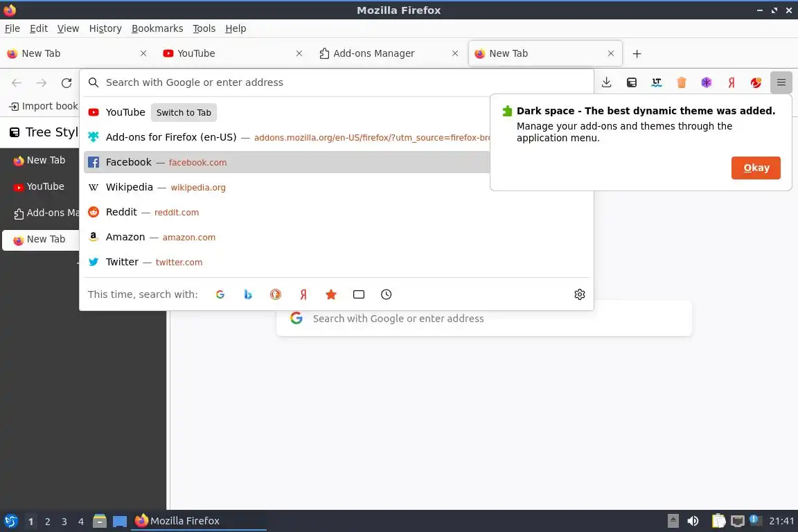Search History with clock icon
This screenshot has width=798, height=532.
(x=387, y=294)
